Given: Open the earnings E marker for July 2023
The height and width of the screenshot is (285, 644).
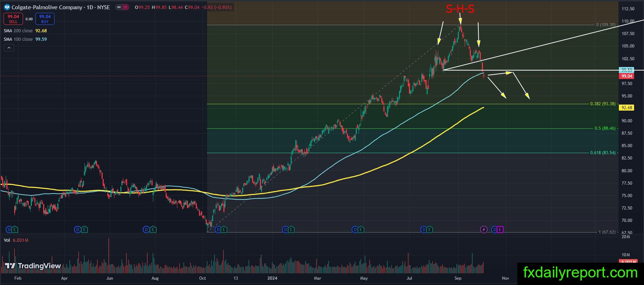Looking at the screenshot, I should (153, 230).
